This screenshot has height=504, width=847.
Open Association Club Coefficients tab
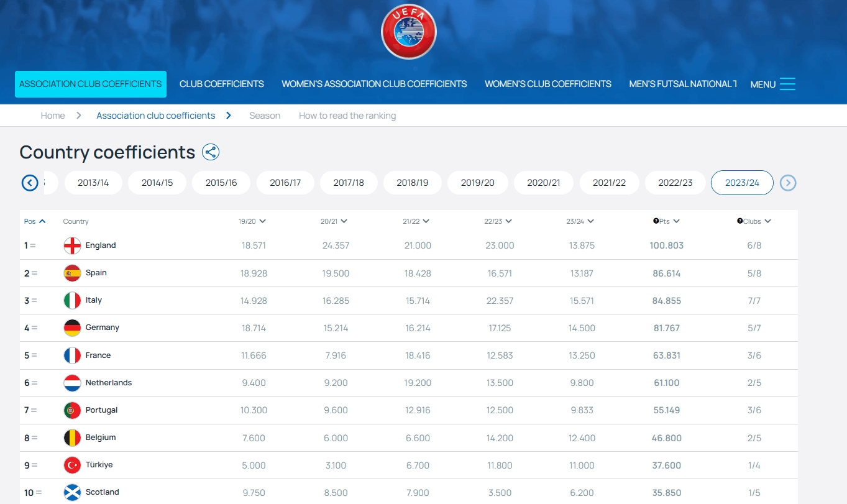click(x=91, y=84)
